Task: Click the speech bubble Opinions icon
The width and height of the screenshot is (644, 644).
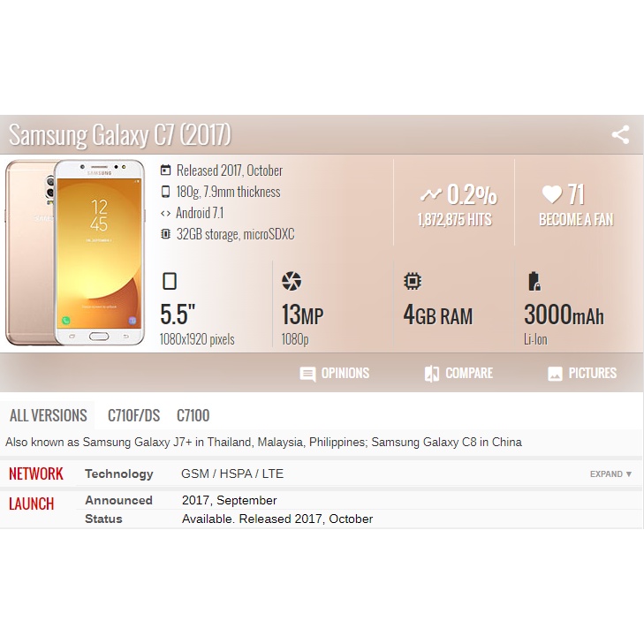Action: 307,374
